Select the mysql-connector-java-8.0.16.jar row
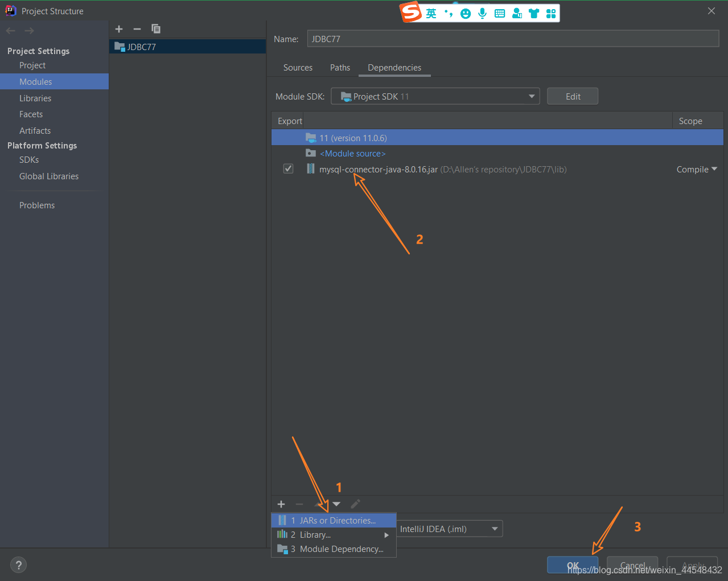728x581 pixels. coord(497,169)
